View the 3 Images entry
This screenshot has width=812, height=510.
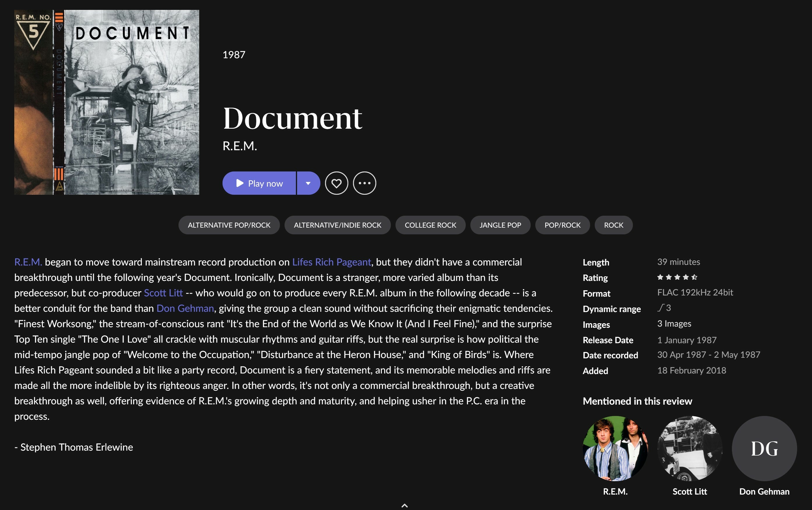[674, 324]
